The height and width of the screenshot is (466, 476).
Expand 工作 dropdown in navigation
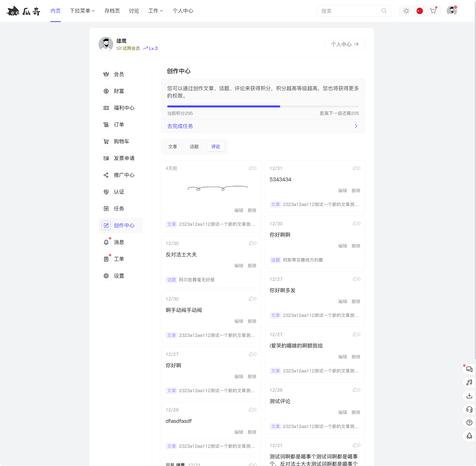pos(156,11)
